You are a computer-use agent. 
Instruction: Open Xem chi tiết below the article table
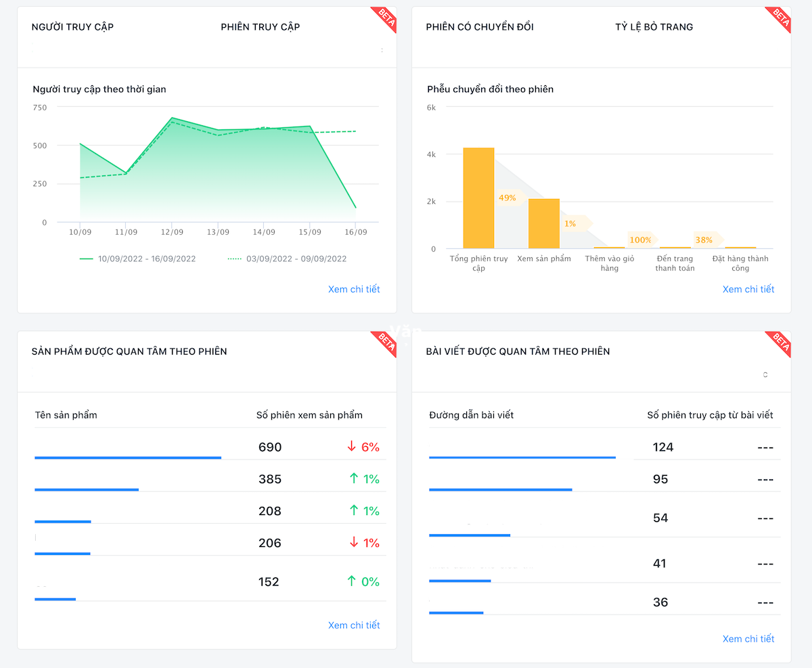(748, 638)
